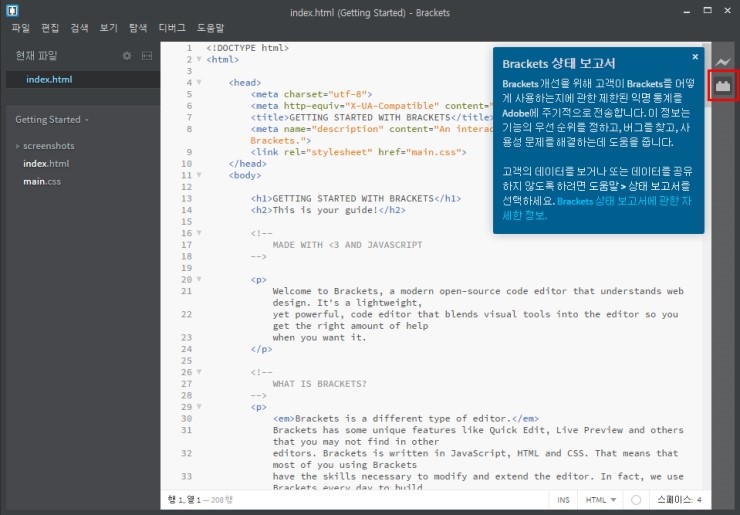This screenshot has width=740, height=515.
Task: Open the Getting Started project dropdown
Action: tap(52, 120)
